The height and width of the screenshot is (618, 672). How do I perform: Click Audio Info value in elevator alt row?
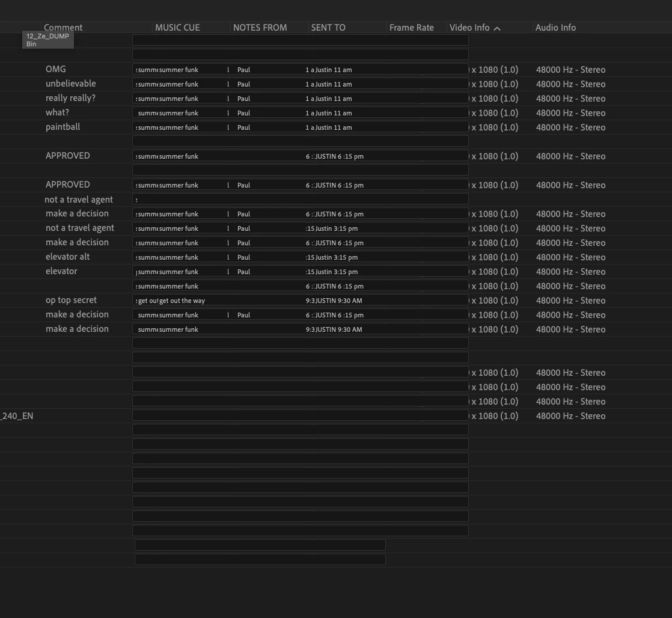(x=570, y=257)
